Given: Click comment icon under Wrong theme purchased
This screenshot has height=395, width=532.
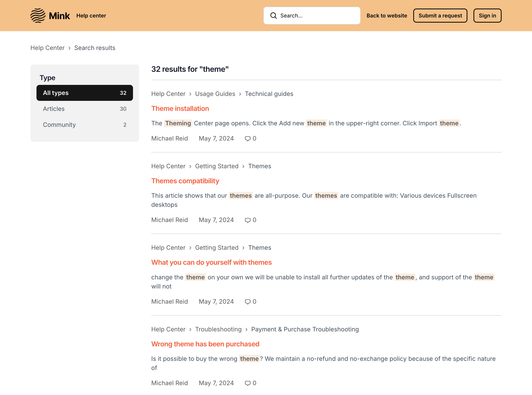Looking at the screenshot, I should click(x=248, y=383).
